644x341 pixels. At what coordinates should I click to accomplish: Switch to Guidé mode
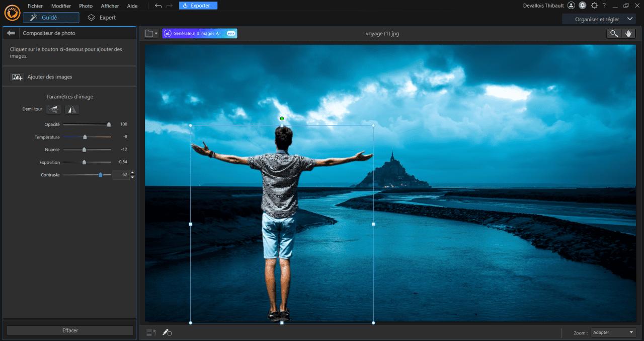[x=51, y=17]
